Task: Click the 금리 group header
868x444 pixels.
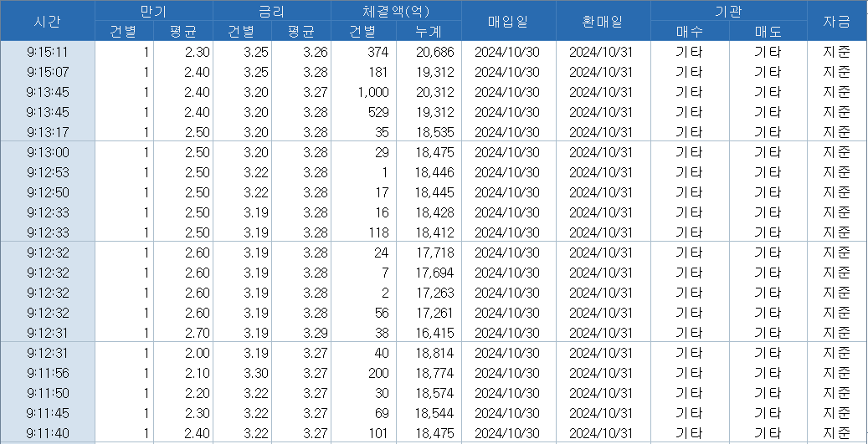Action: click(271, 11)
